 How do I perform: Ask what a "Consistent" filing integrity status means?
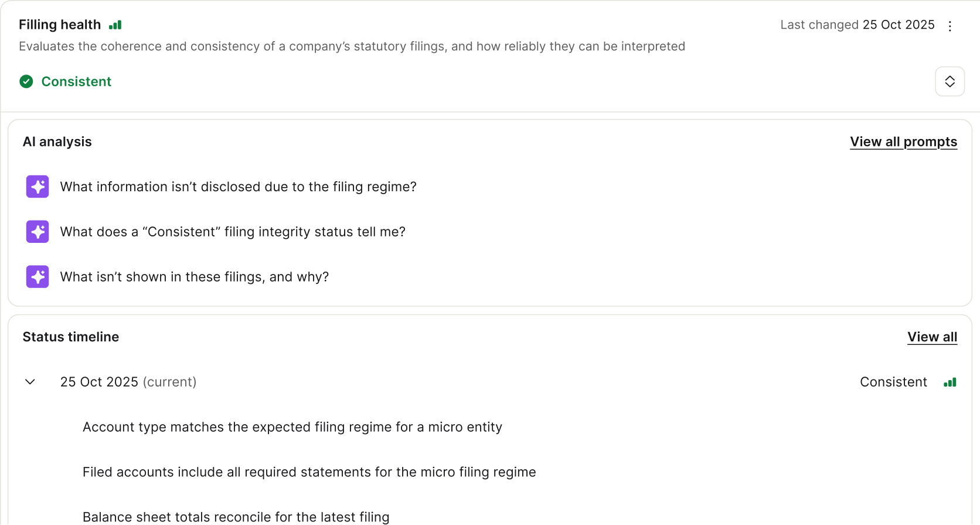click(x=233, y=232)
